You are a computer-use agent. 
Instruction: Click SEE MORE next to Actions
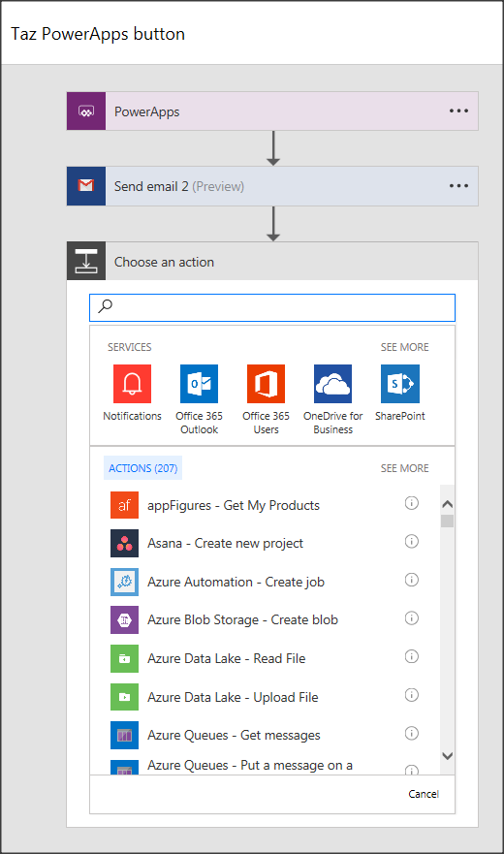(404, 468)
